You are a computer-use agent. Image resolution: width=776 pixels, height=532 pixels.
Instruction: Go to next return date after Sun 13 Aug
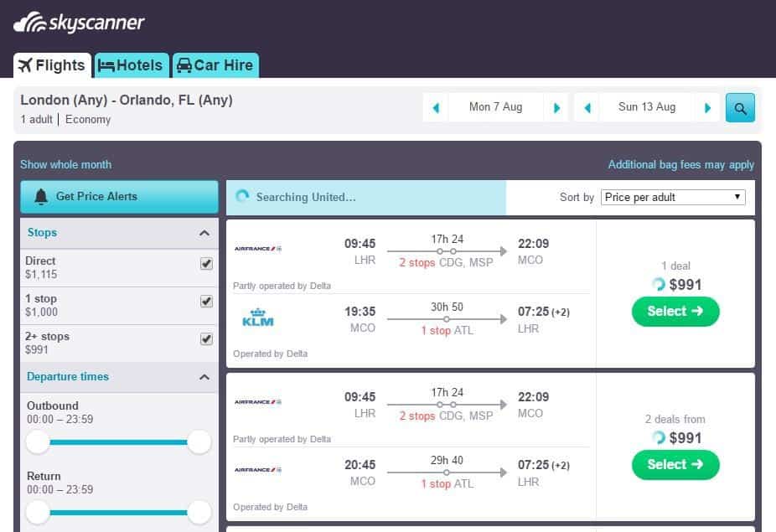tap(707, 107)
